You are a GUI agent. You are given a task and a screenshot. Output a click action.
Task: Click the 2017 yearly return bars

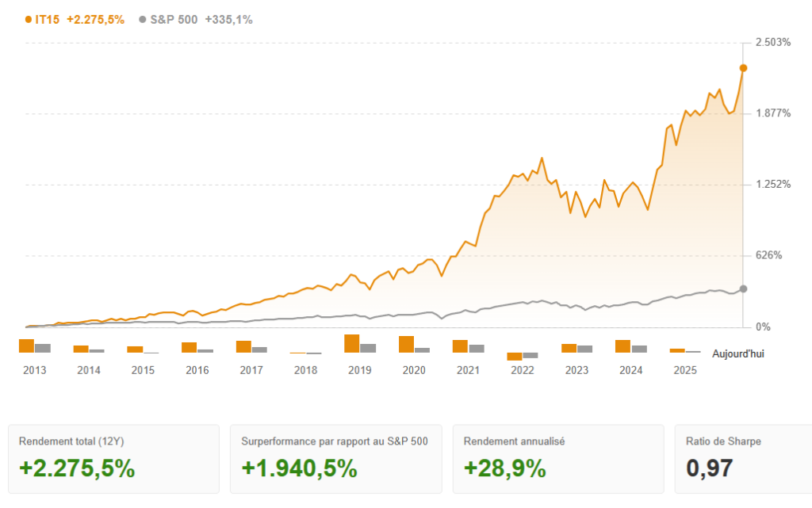click(251, 347)
